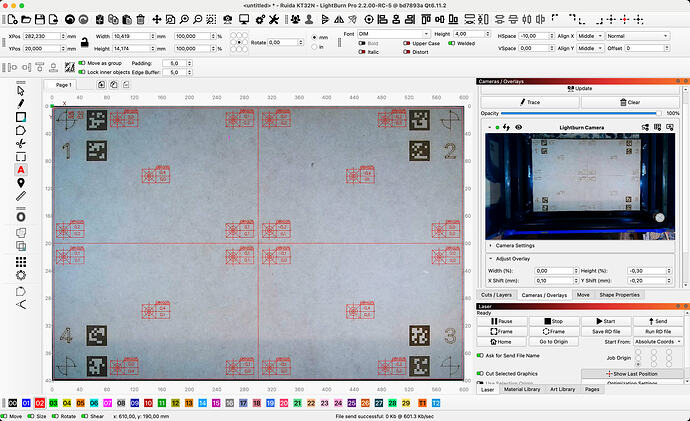
Task: Open the Align Y Middle dropdown
Action: [590, 48]
